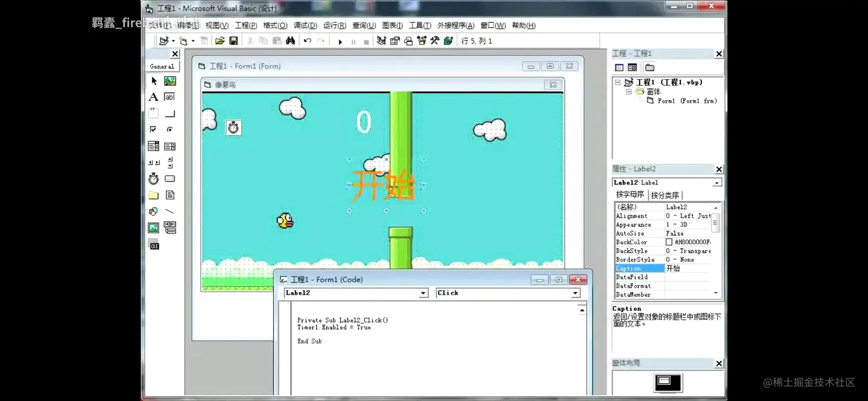The image size is (868, 401).
Task: Select the CheckBox control tool
Action: coord(154,130)
